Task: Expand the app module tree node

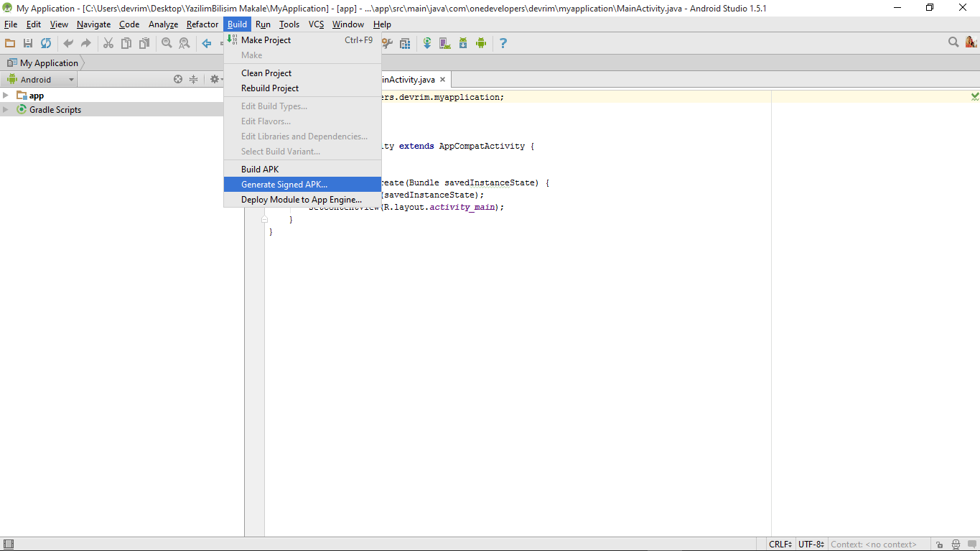Action: tap(6, 96)
